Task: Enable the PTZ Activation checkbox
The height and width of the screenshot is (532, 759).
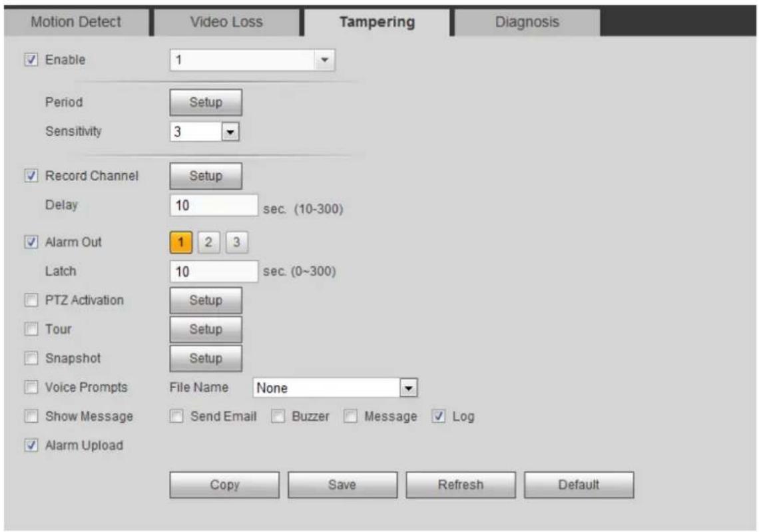Action: tap(31, 300)
